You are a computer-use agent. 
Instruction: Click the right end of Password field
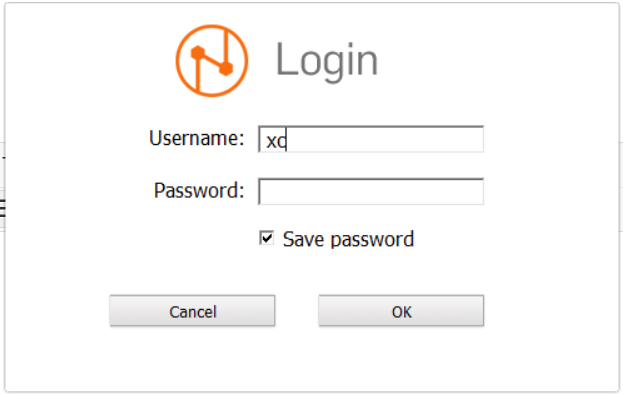[475, 191]
